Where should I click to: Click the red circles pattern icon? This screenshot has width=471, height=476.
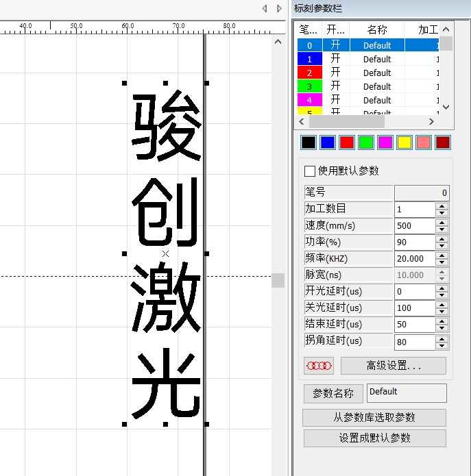pyautogui.click(x=319, y=366)
